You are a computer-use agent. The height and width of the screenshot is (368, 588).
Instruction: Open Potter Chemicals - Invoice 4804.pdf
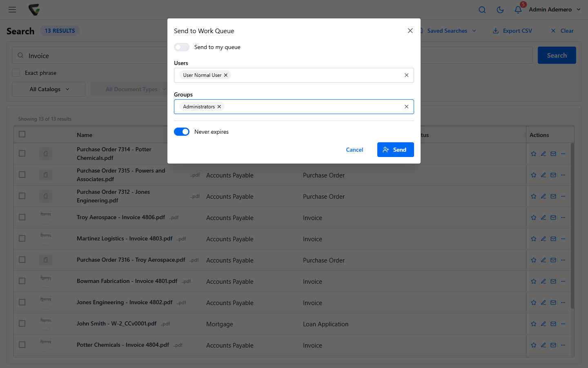click(123, 345)
